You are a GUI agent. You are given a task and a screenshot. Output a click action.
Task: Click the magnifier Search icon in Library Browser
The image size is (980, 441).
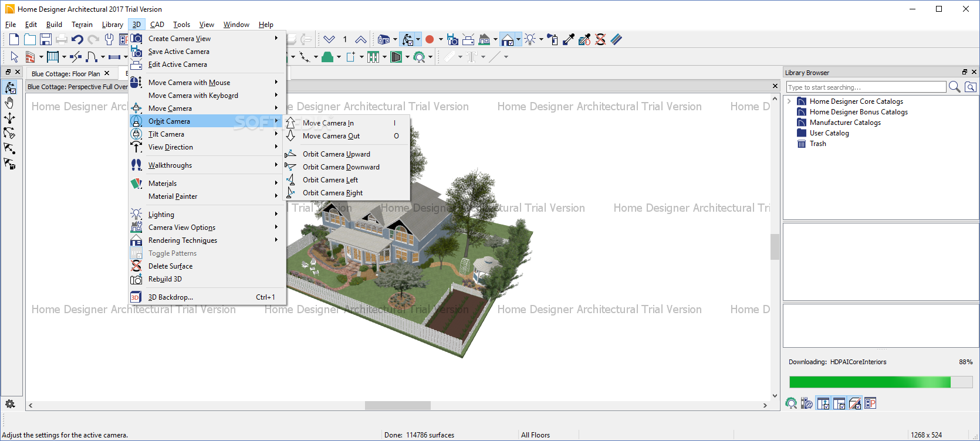pos(954,87)
